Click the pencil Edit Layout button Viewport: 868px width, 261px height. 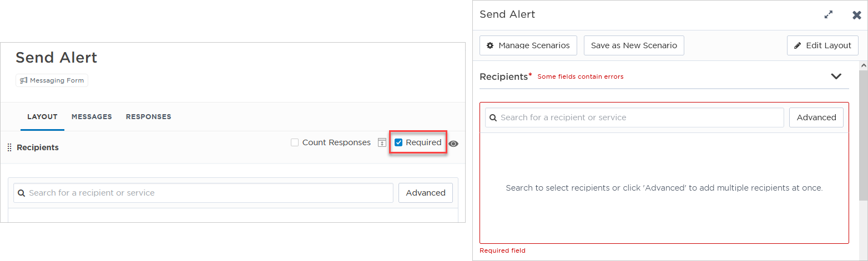822,45
